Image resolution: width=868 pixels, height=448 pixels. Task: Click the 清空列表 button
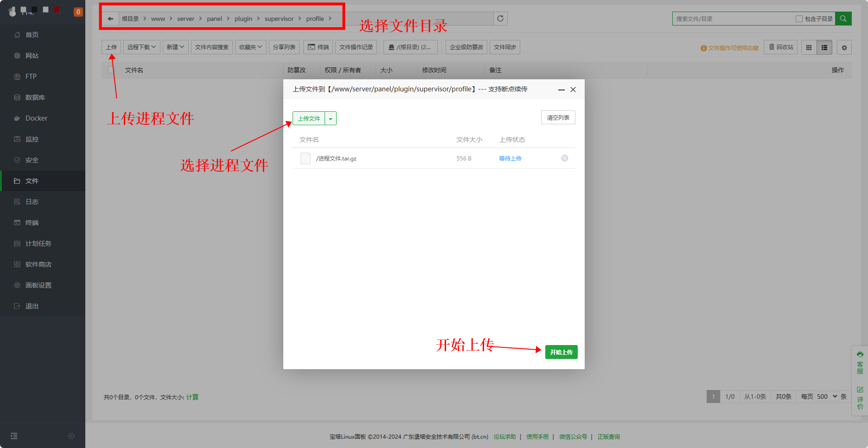click(x=558, y=118)
